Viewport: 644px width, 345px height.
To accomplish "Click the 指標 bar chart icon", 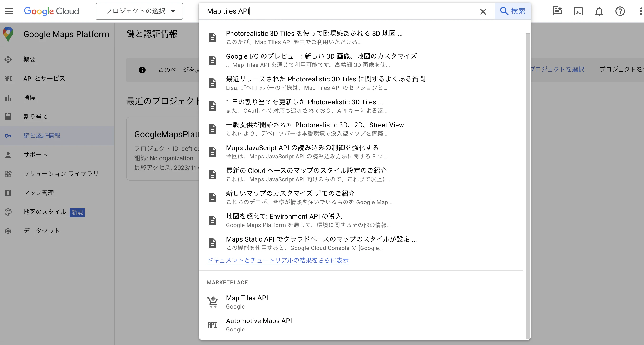I will (8, 98).
